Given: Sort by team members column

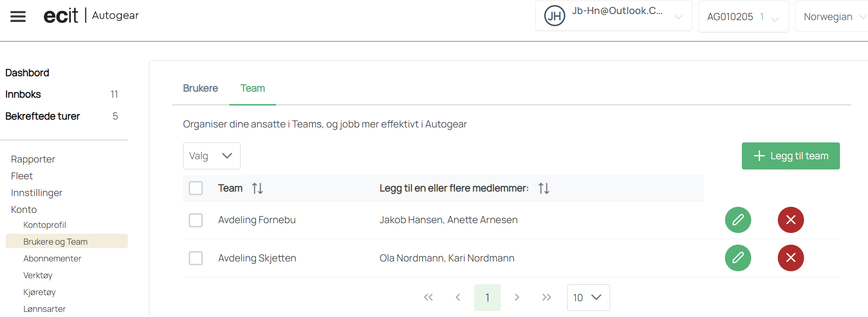Looking at the screenshot, I should (544, 188).
